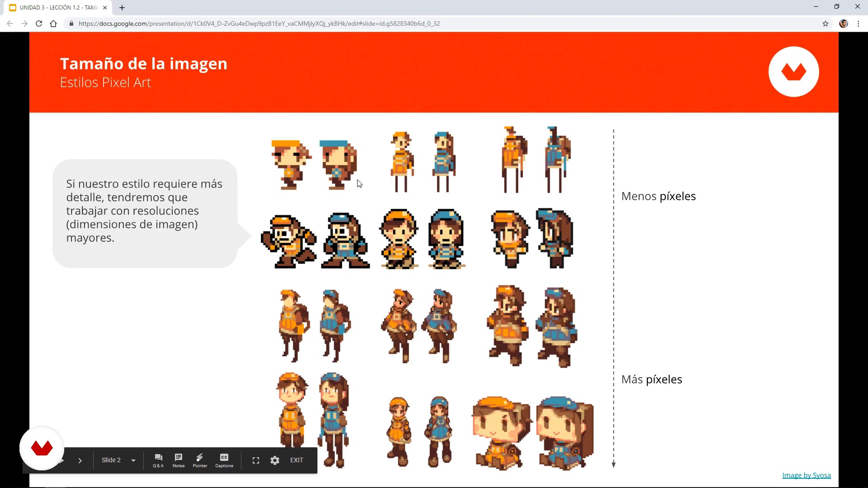This screenshot has height=488, width=868.
Task: Open presentation options gear
Action: (275, 460)
